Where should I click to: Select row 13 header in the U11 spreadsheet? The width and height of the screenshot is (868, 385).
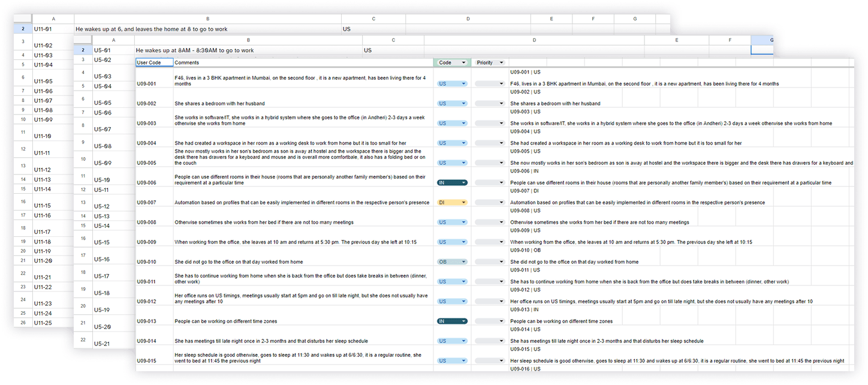23,166
